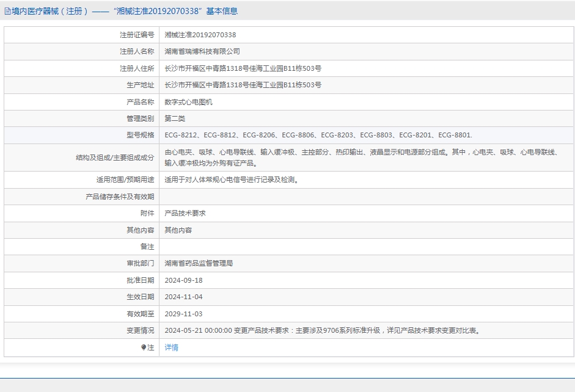The height and width of the screenshot is (392, 575).
Task: Click the registrant name 湖南省瑞博科技有限公司
Action: [x=202, y=52]
